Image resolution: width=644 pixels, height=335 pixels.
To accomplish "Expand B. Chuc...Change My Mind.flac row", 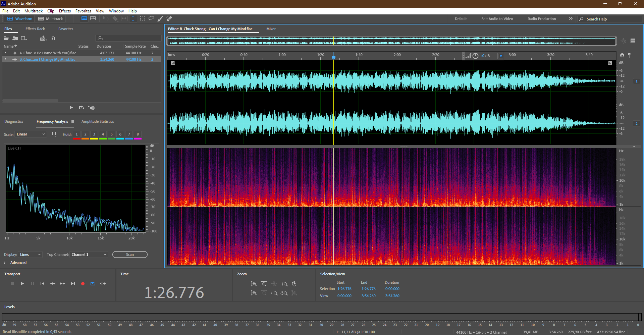I will (5, 59).
